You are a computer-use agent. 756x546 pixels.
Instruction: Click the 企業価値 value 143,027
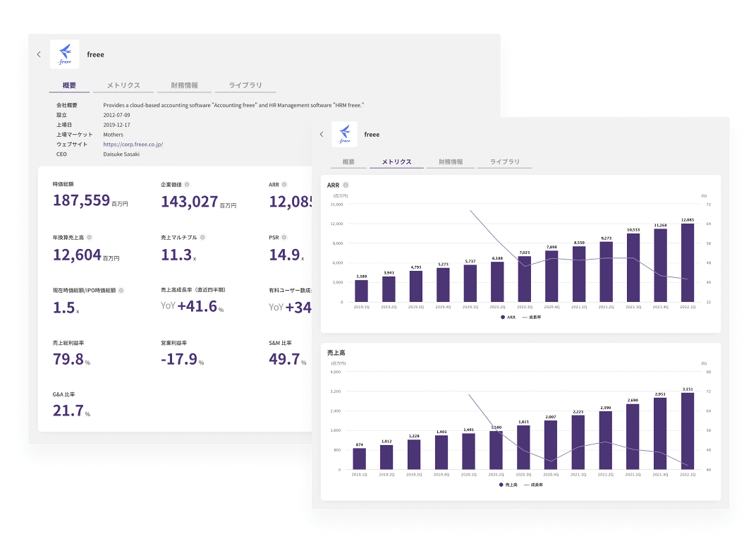[x=190, y=202]
